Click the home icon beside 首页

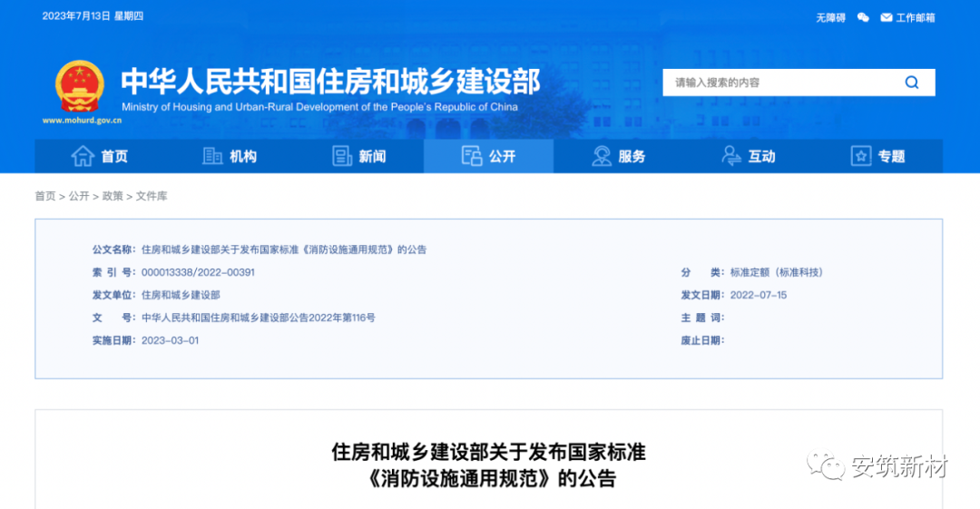click(x=83, y=156)
